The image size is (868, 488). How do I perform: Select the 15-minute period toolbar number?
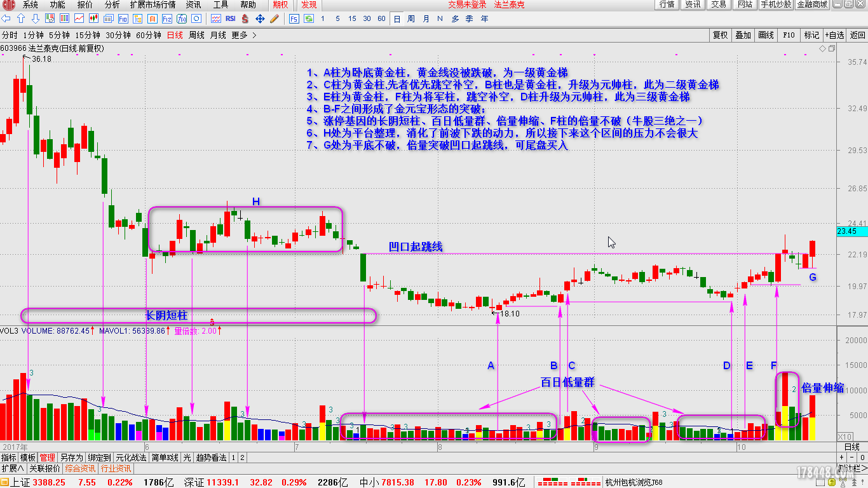[x=352, y=19]
